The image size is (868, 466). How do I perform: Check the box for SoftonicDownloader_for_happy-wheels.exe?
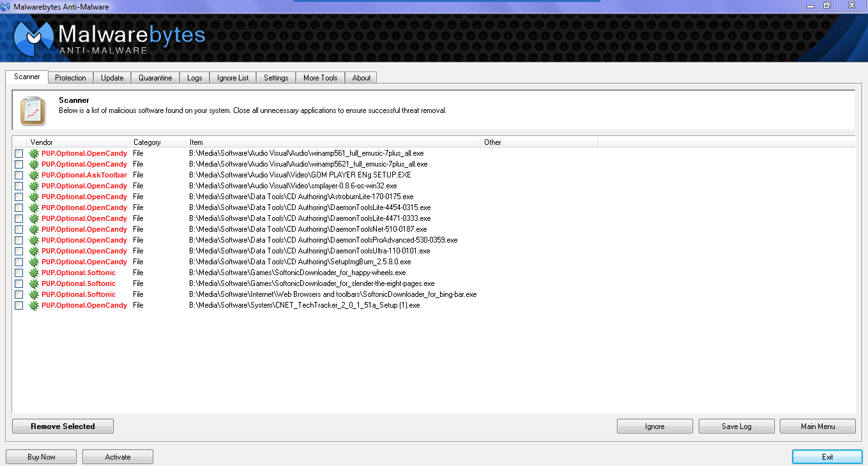click(x=19, y=273)
